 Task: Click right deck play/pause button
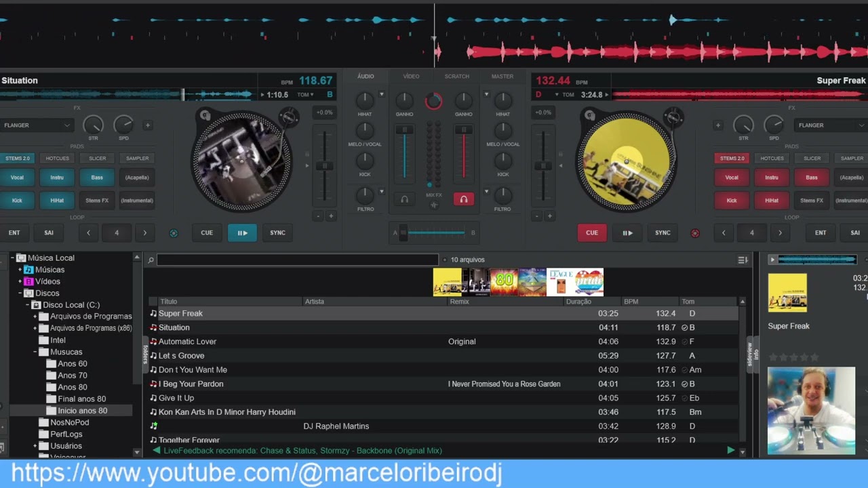(627, 232)
